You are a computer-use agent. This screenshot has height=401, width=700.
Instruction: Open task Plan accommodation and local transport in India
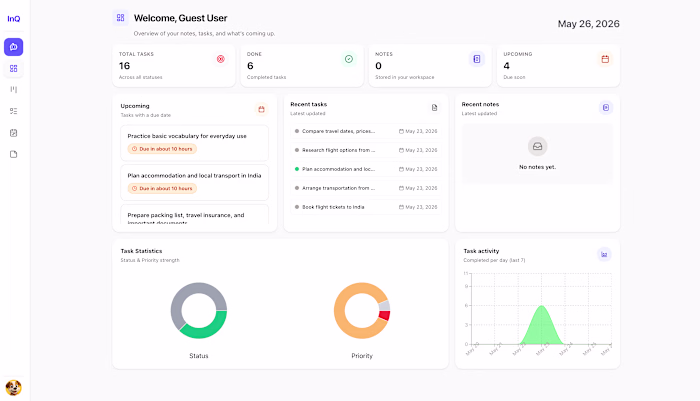(195, 183)
